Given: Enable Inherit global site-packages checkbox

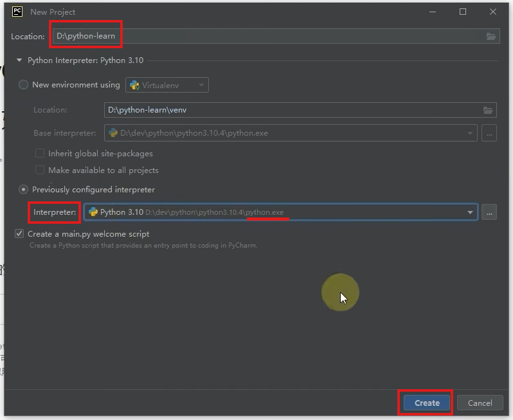Looking at the screenshot, I should (40, 153).
